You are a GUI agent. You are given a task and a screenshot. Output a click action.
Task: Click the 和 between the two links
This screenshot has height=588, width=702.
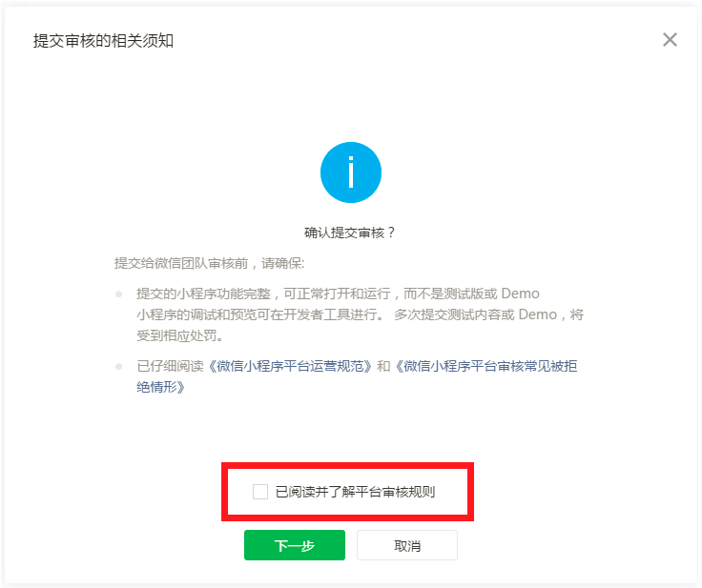[x=383, y=366]
